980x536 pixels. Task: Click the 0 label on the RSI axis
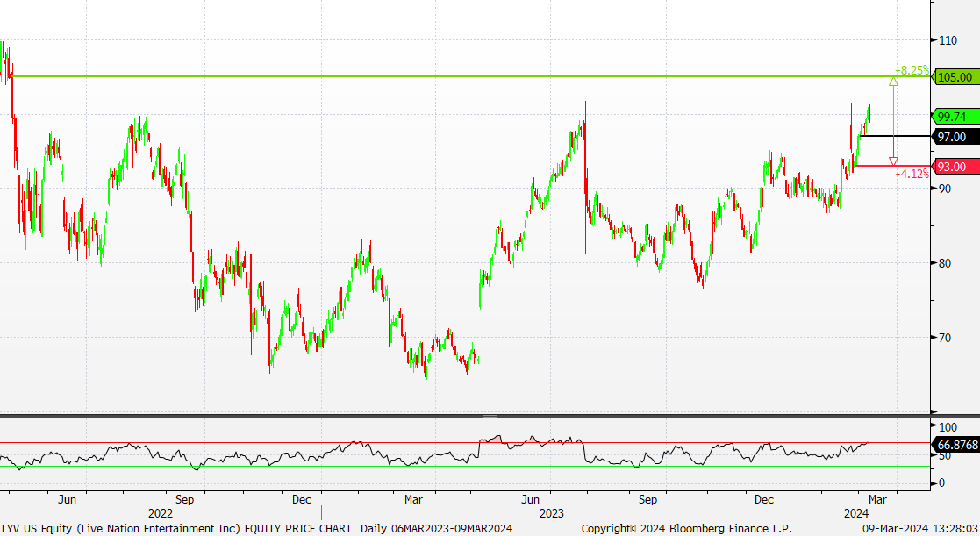tap(942, 482)
